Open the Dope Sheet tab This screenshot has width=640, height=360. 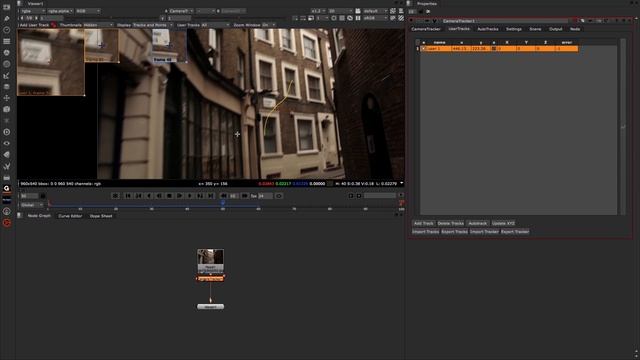click(x=101, y=216)
